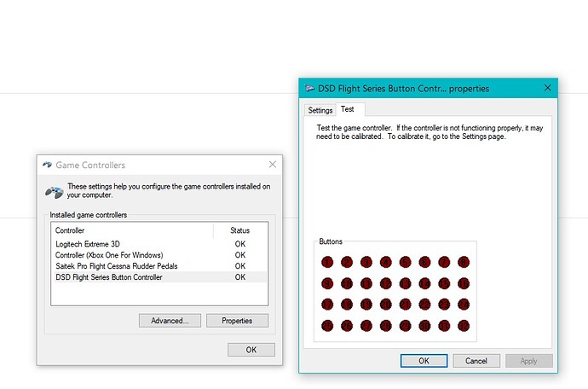
Task: Switch to the Settings tab
Action: [x=320, y=110]
